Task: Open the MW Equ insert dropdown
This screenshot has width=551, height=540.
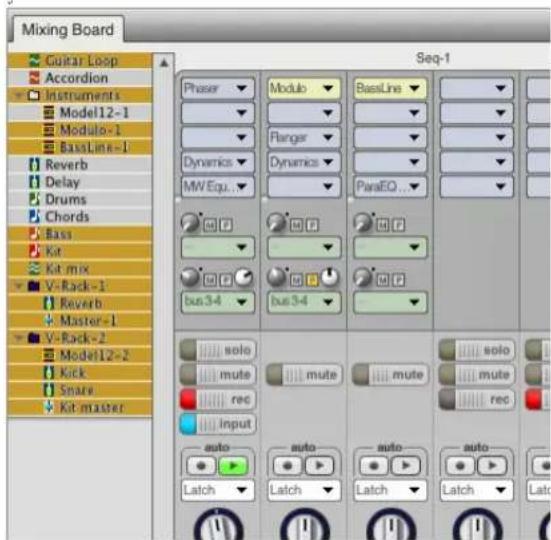Action: point(218,186)
